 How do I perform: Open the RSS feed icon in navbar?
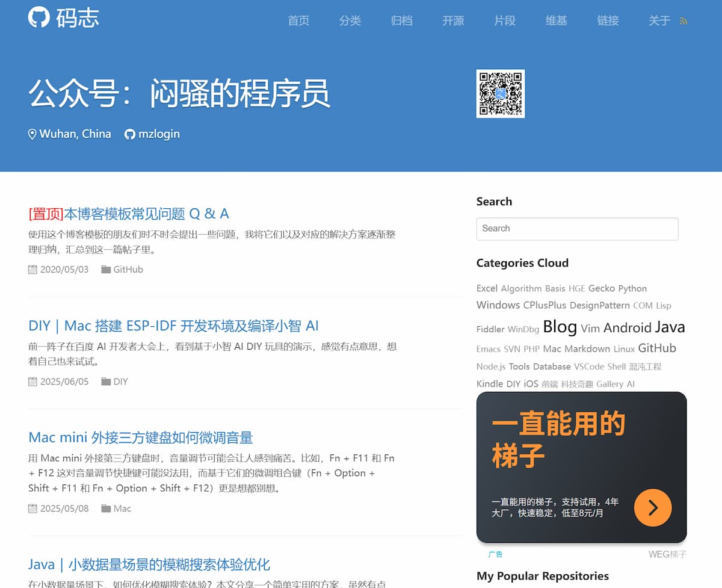683,20
